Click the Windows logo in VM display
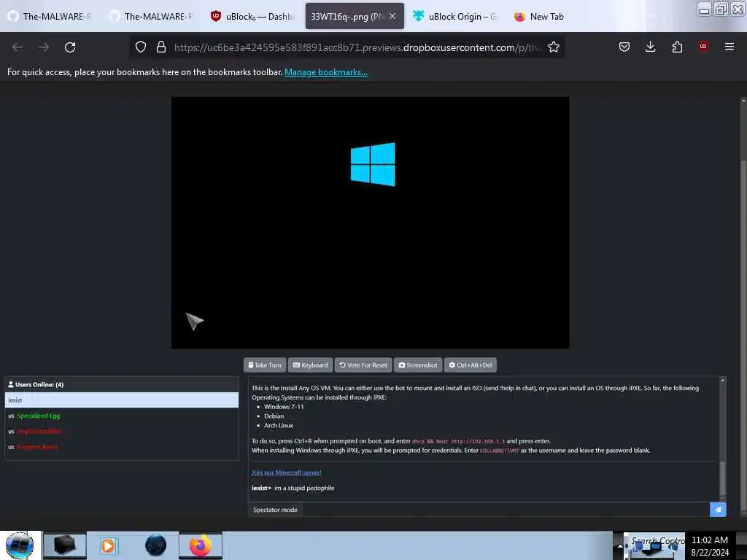This screenshot has height=560, width=747. [373, 164]
